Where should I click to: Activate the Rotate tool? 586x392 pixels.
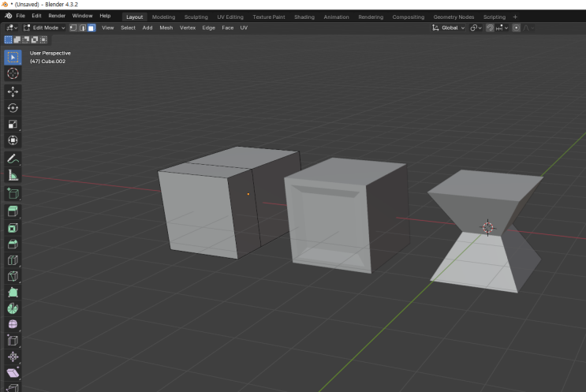[13, 108]
